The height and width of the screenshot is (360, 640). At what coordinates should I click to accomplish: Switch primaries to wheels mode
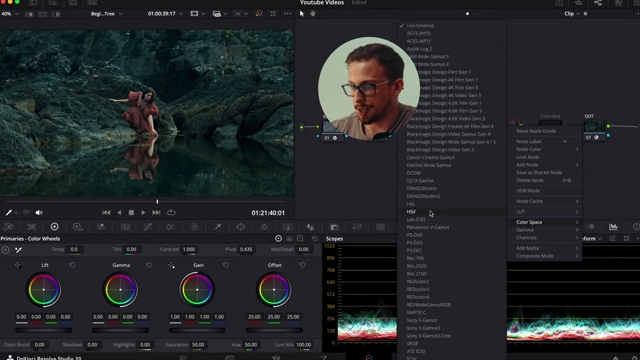pos(278,238)
